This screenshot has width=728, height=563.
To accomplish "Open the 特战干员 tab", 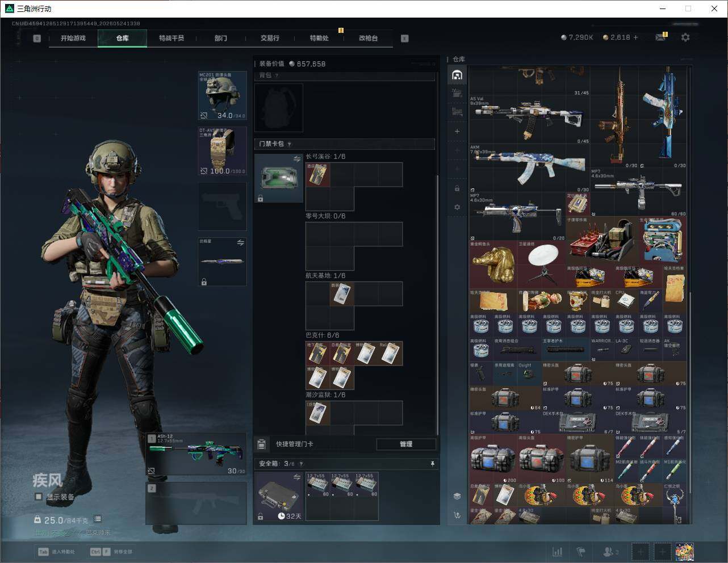I will click(171, 38).
